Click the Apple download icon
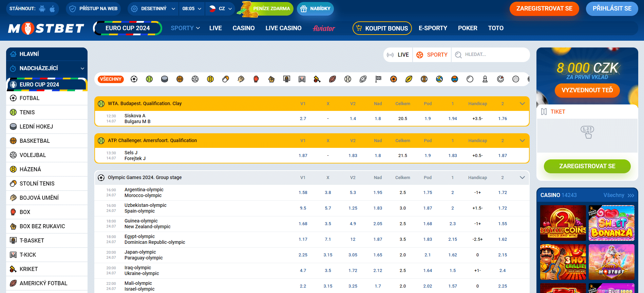Image resolution: width=644 pixels, height=293 pixels. [52, 9]
